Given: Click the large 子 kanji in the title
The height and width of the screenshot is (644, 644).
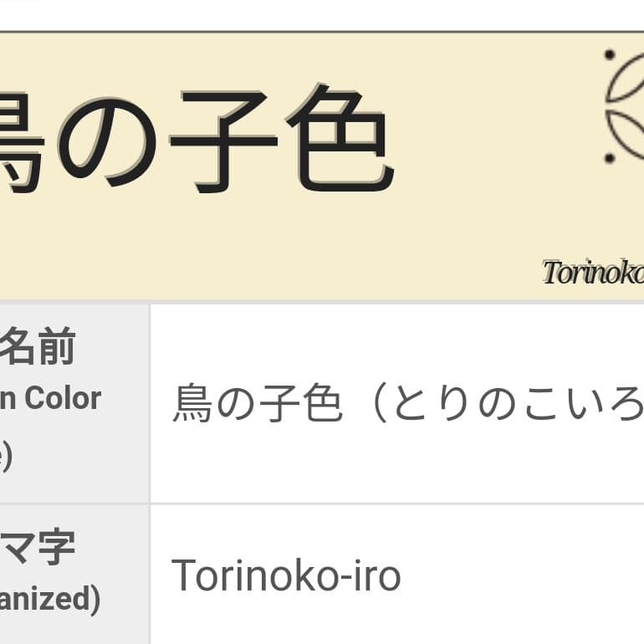Looking at the screenshot, I should click(222, 138).
